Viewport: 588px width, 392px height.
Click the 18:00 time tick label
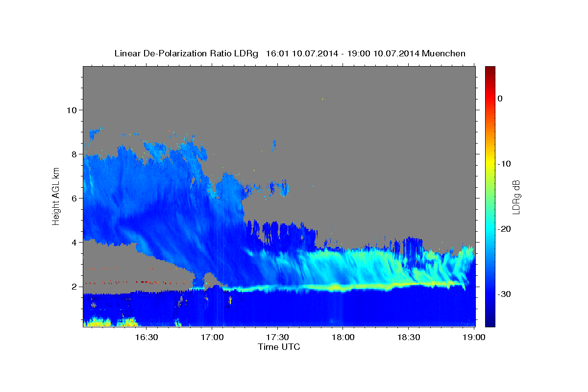tap(343, 337)
